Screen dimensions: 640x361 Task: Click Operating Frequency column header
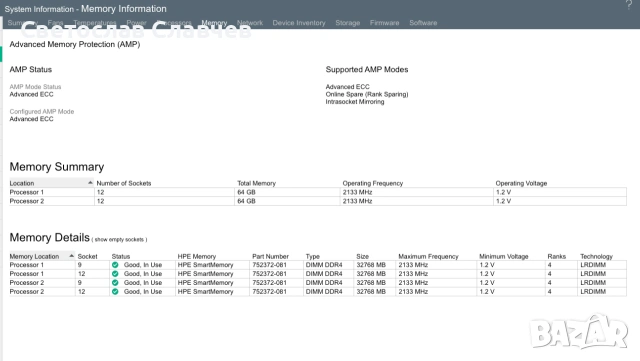373,183
